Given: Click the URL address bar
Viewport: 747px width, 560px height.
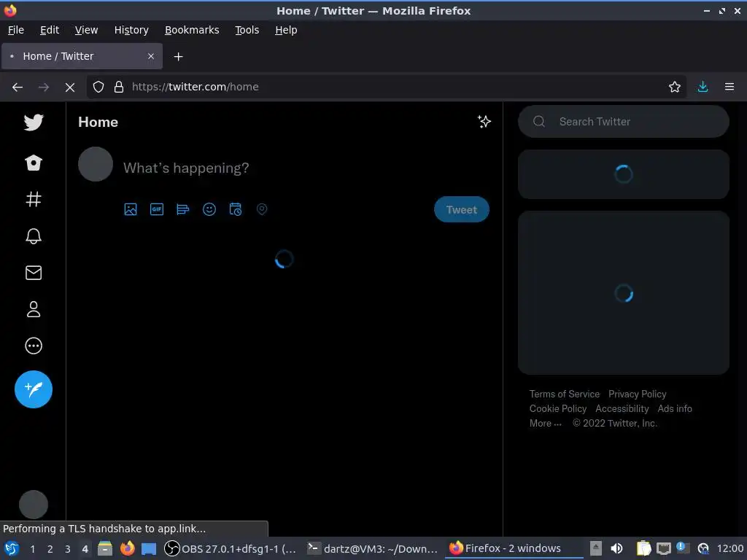Looking at the screenshot, I should coord(386,87).
